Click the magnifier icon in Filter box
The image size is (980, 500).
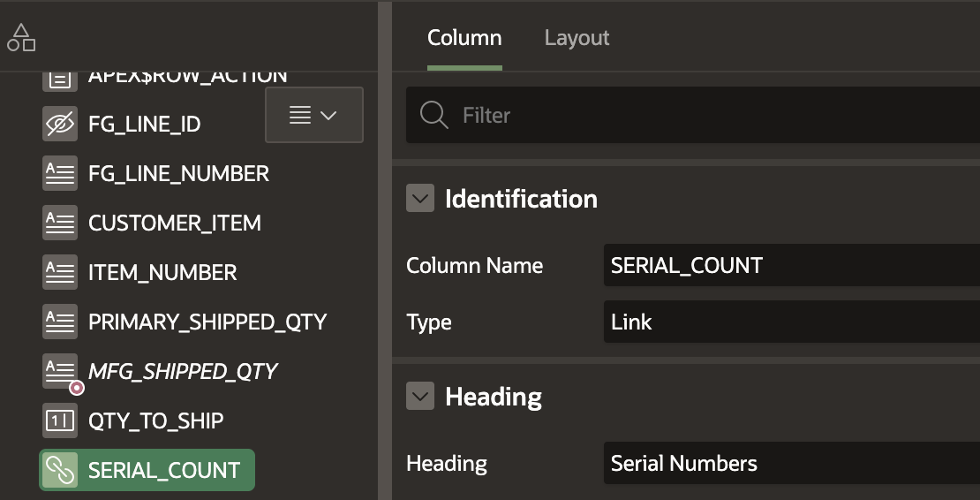433,115
